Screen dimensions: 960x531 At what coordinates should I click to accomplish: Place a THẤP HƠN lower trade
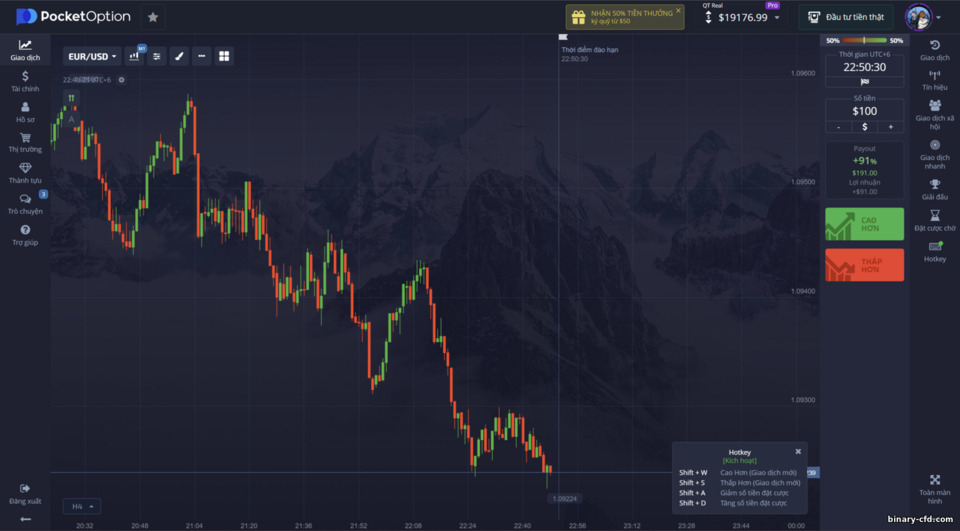pyautogui.click(x=864, y=265)
